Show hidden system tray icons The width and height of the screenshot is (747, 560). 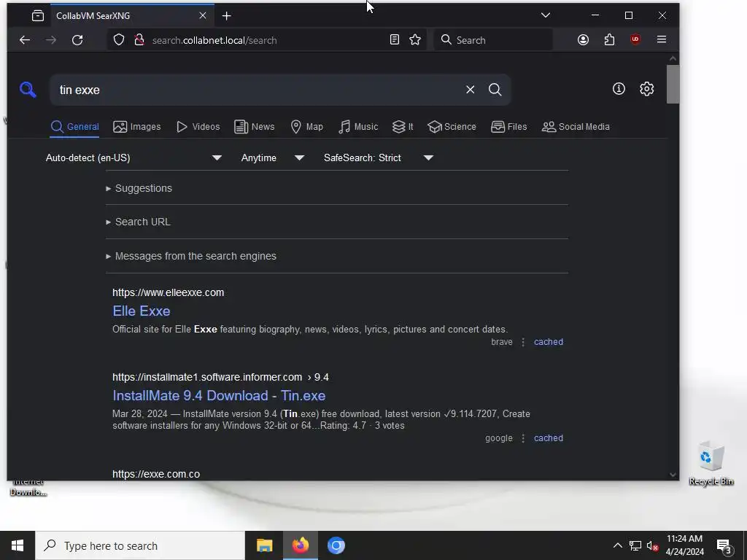pyautogui.click(x=617, y=545)
